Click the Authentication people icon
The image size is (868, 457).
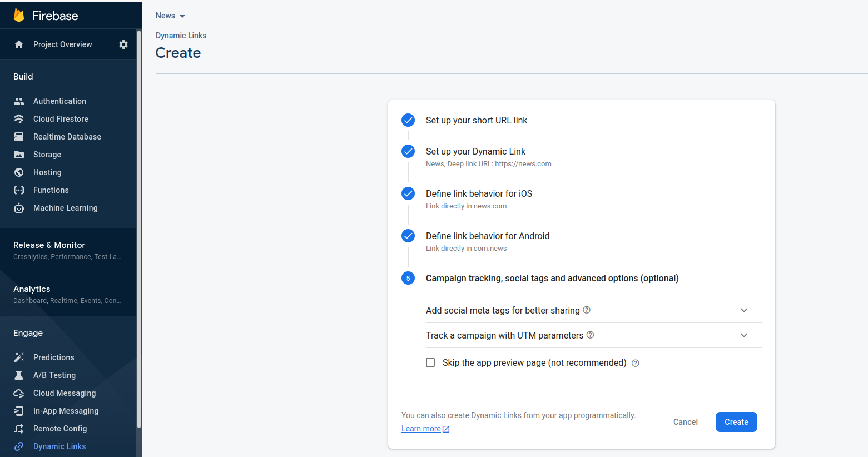[19, 101]
